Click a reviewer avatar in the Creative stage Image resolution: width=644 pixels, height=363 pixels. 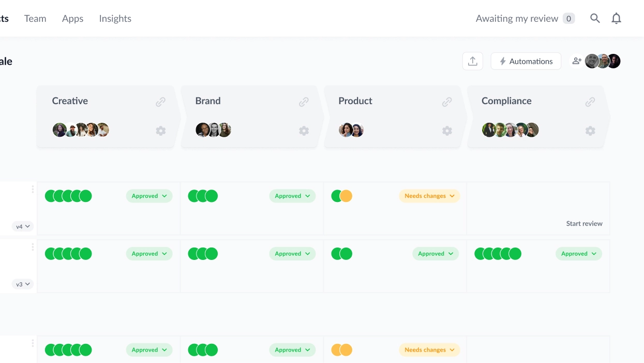click(x=60, y=130)
